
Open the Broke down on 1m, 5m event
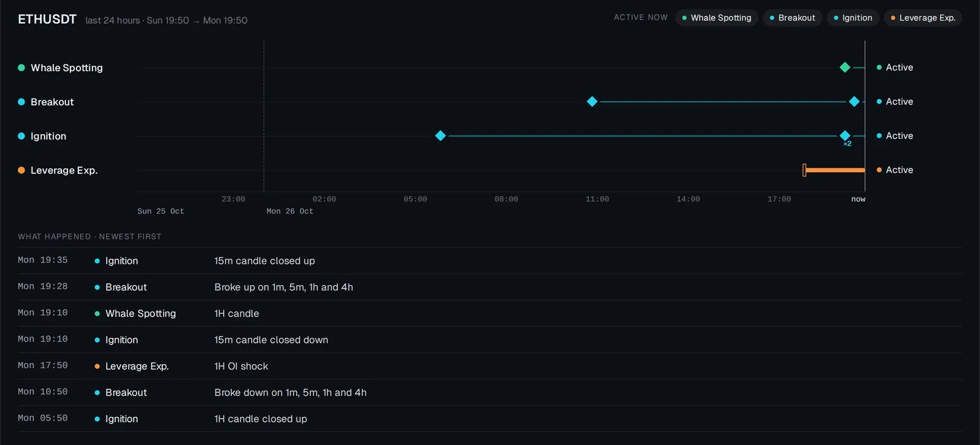click(489, 392)
